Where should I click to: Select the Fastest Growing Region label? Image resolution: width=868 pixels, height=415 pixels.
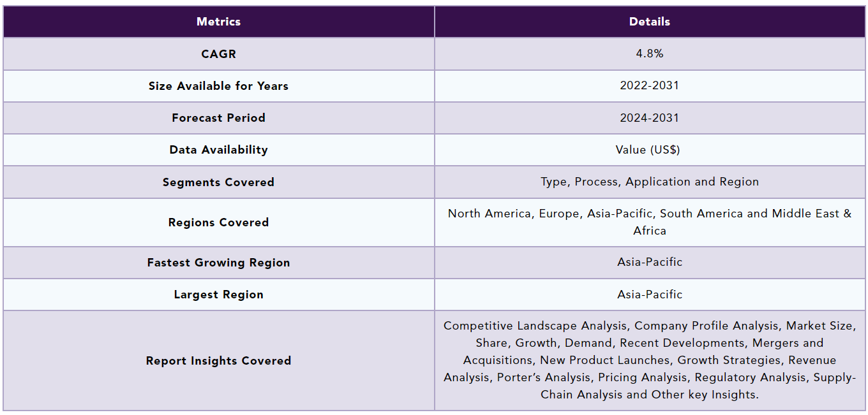click(x=218, y=263)
